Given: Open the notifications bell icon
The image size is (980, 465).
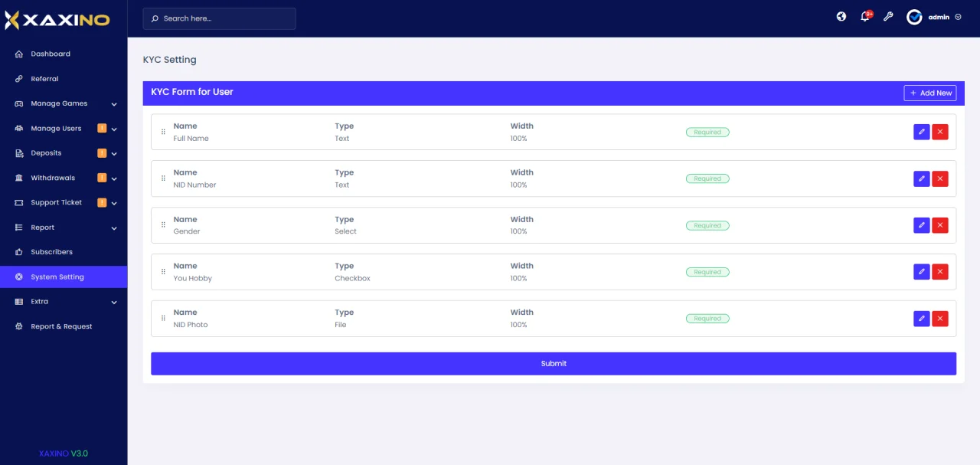Looking at the screenshot, I should (865, 17).
